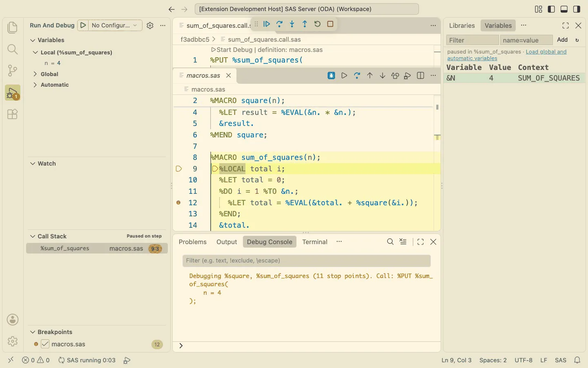Open Source Control in the activity bar

point(13,71)
